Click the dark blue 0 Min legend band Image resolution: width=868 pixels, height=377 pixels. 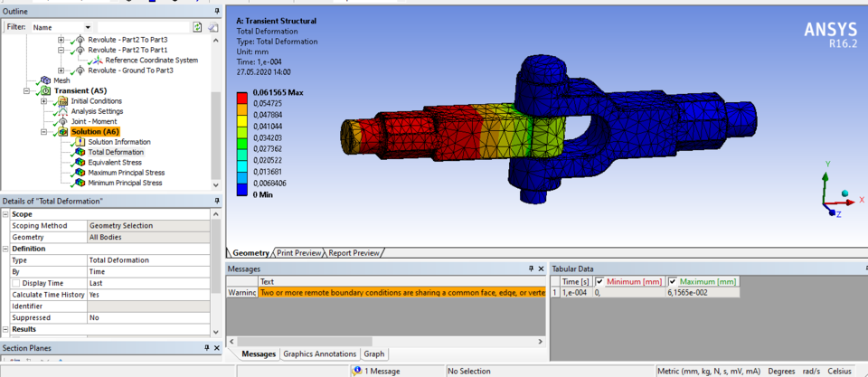(242, 190)
